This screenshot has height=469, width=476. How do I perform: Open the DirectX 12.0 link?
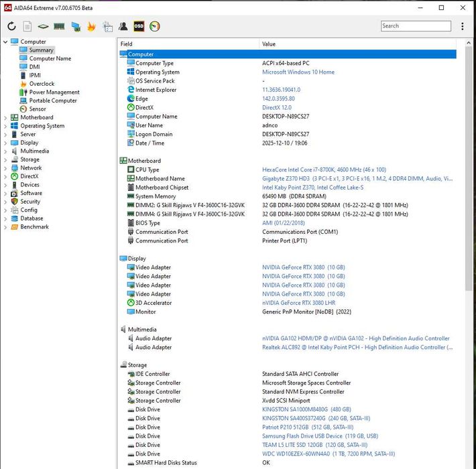click(x=277, y=108)
